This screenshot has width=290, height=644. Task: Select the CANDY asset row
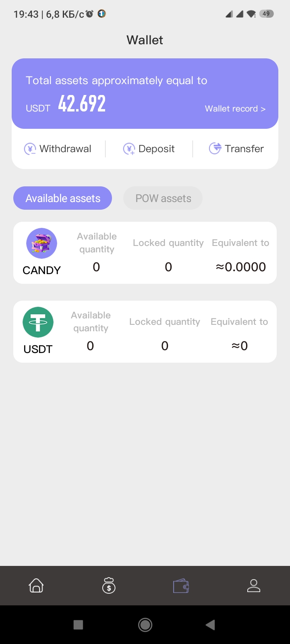pyautogui.click(x=145, y=253)
